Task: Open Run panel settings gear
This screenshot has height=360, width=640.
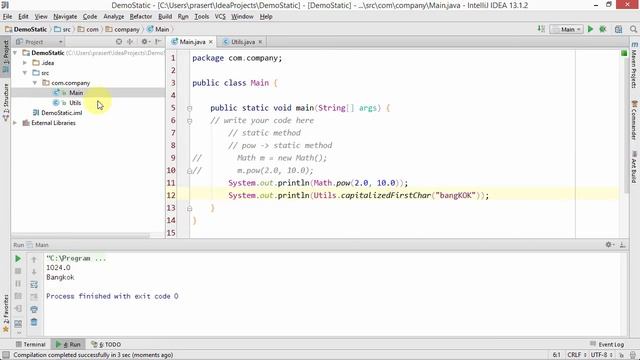Action: (x=609, y=244)
